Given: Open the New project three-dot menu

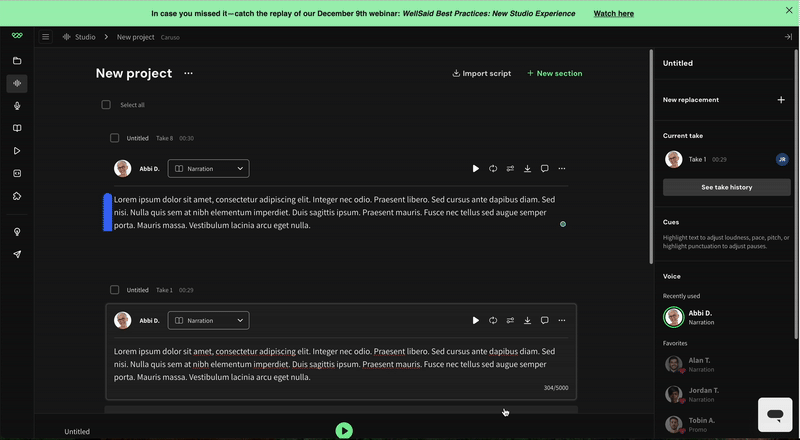Looking at the screenshot, I should (x=188, y=73).
